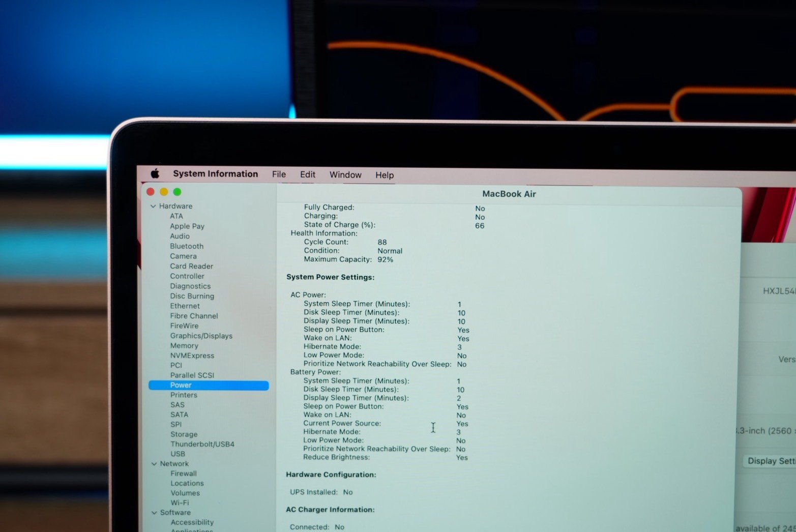Select Wi-Fi under Network

click(180, 503)
